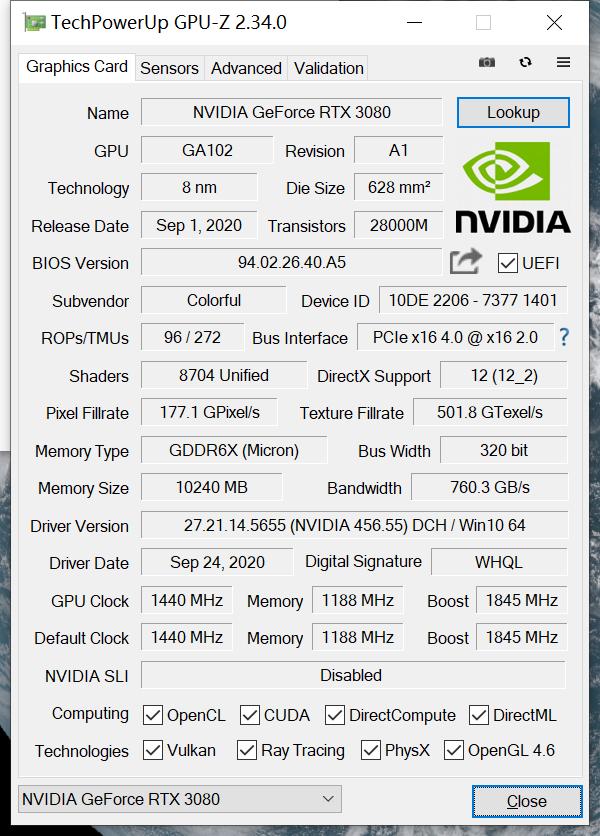Open the hamburger menu icon
This screenshot has height=836, width=600.
click(563, 62)
